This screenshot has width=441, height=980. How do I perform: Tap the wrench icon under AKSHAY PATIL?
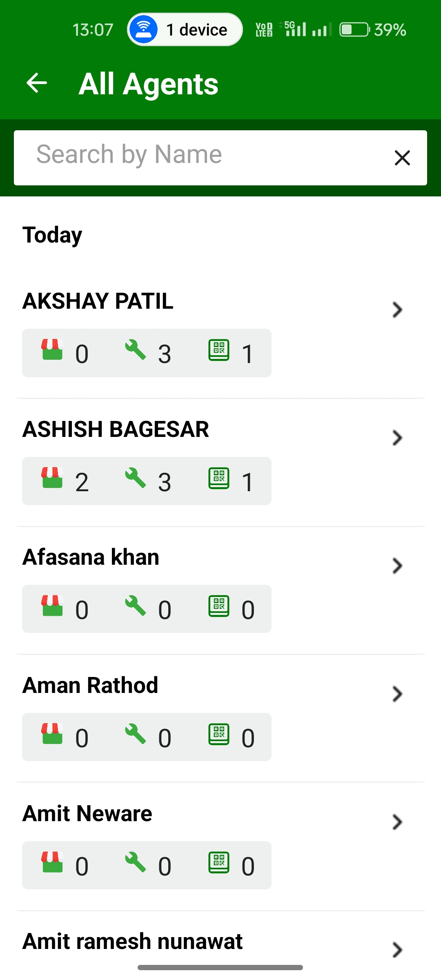[135, 350]
